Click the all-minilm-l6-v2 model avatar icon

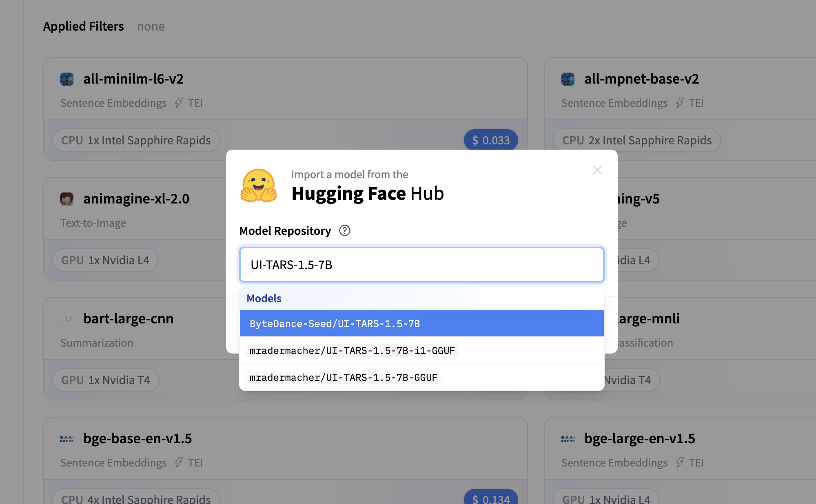click(67, 79)
